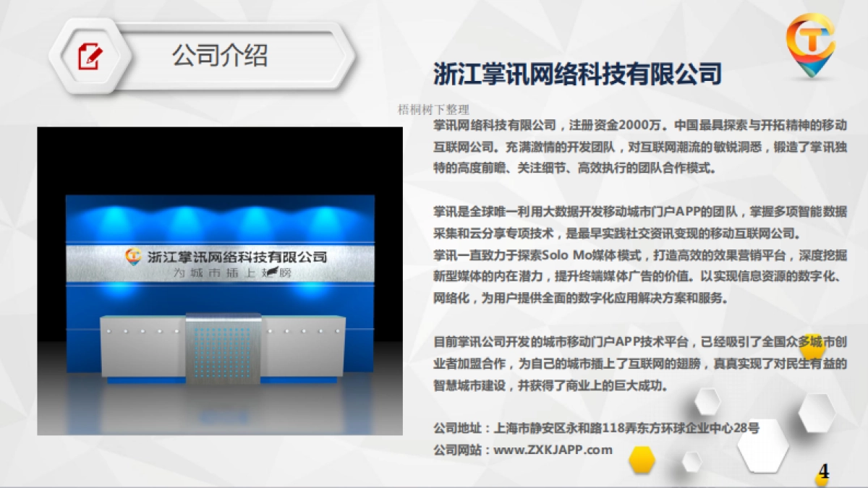
Task: Expand the first paragraph about 注册资金2000万
Action: point(579,145)
